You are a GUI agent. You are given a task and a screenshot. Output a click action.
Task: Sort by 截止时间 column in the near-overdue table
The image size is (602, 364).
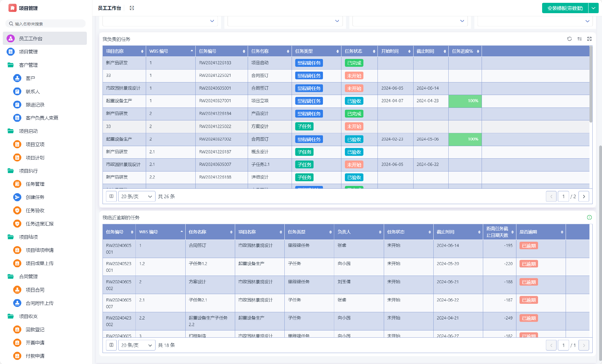pos(479,232)
